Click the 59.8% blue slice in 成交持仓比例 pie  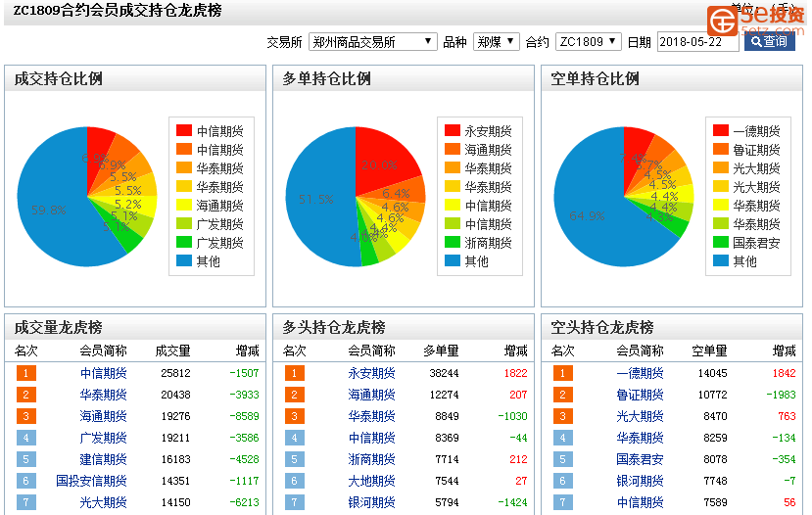click(x=49, y=210)
